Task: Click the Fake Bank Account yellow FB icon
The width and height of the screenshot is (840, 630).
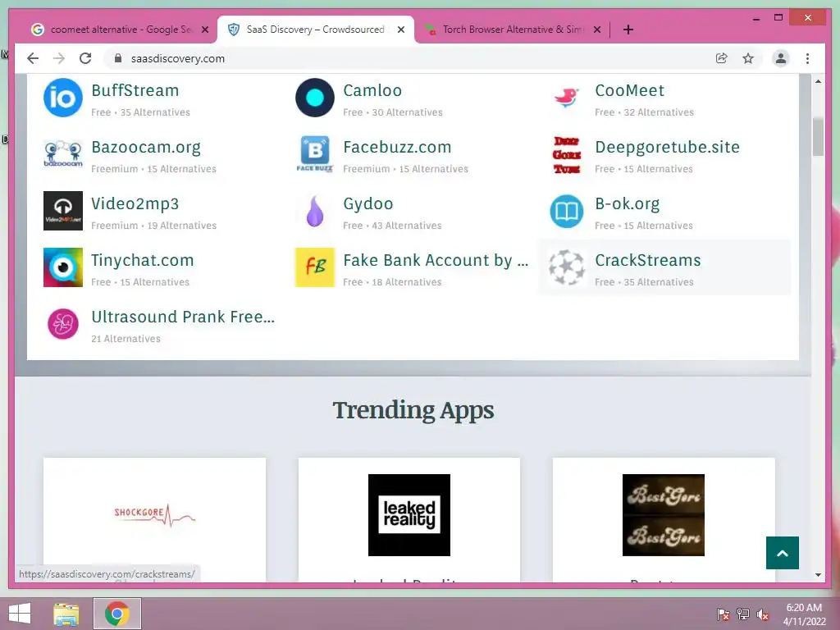Action: (314, 267)
